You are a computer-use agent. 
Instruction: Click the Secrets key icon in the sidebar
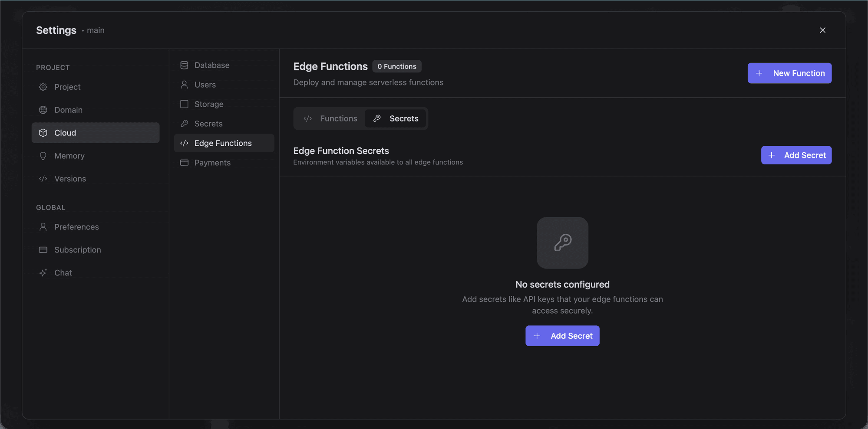tap(184, 123)
